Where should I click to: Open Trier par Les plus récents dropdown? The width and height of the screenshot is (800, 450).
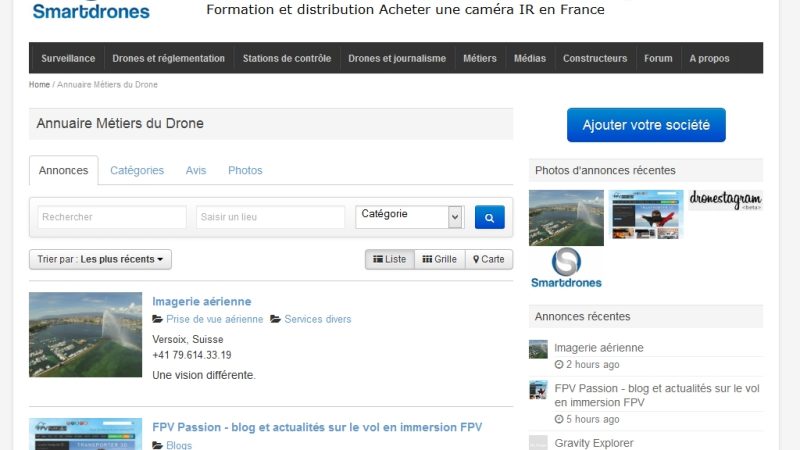[101, 259]
